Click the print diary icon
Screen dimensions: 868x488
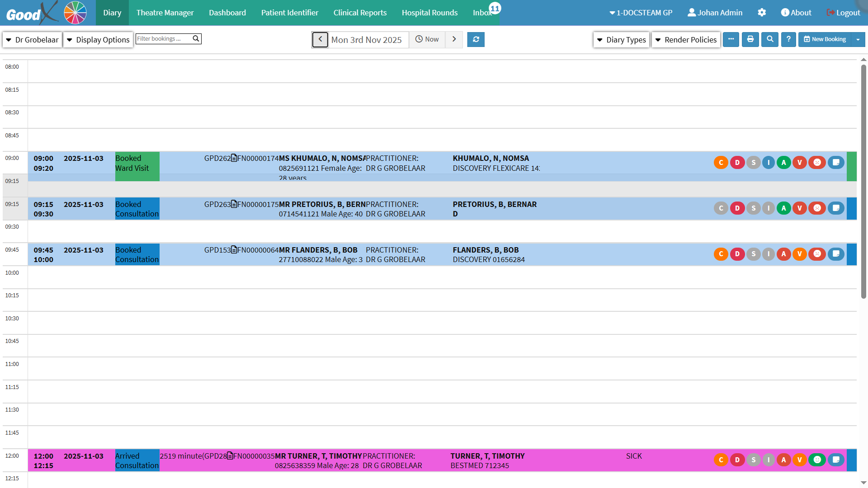750,39
